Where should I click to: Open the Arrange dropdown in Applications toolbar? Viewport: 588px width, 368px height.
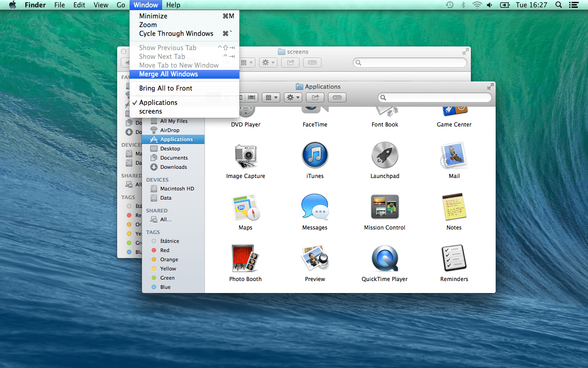point(271,98)
